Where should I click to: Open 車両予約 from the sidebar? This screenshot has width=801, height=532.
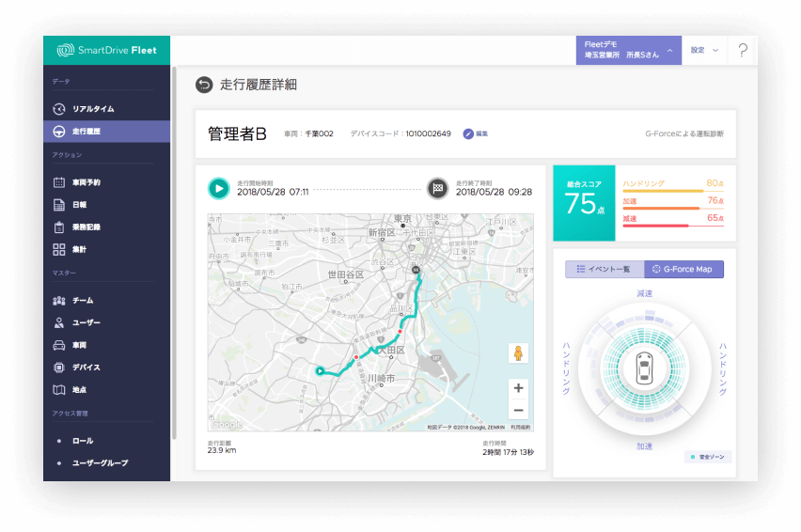click(x=107, y=182)
